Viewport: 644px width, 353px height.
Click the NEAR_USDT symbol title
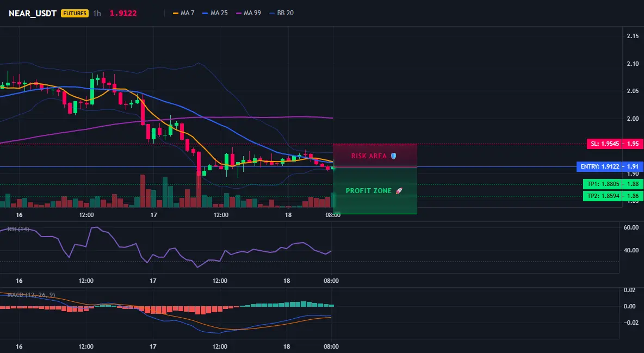point(33,13)
